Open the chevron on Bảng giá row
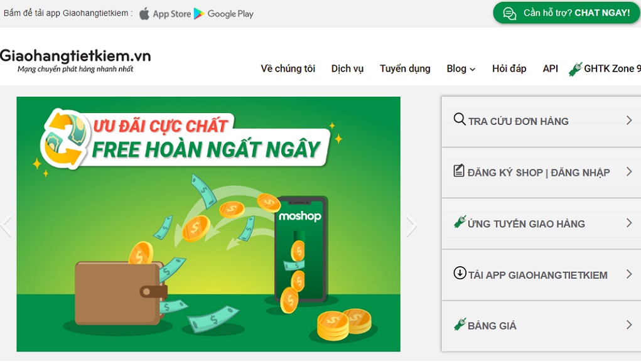Screen dimensions: 641x364 click(x=629, y=325)
